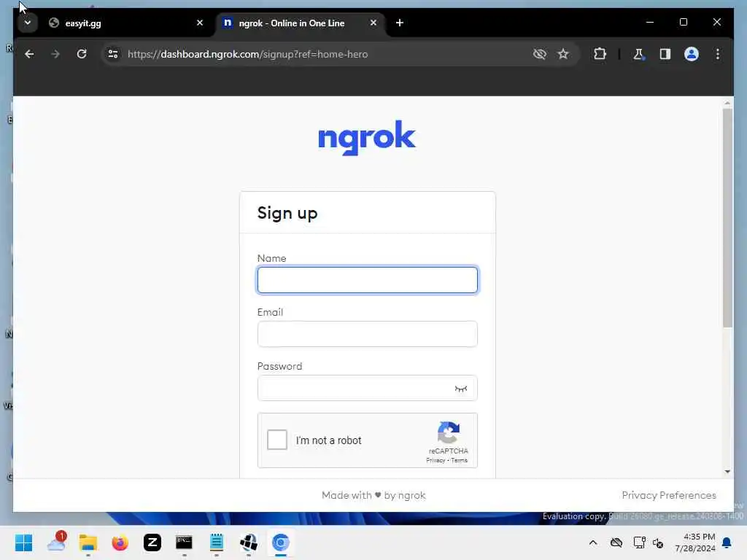Click the network display tray icon
This screenshot has width=747, height=560.
pyautogui.click(x=639, y=542)
